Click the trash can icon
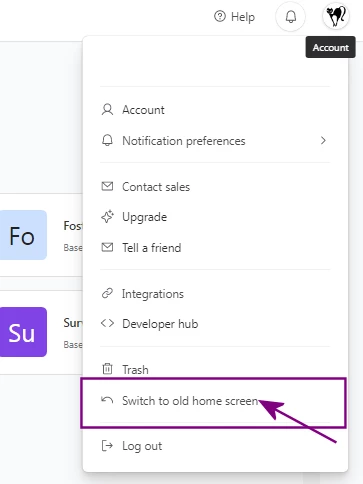 (x=107, y=369)
